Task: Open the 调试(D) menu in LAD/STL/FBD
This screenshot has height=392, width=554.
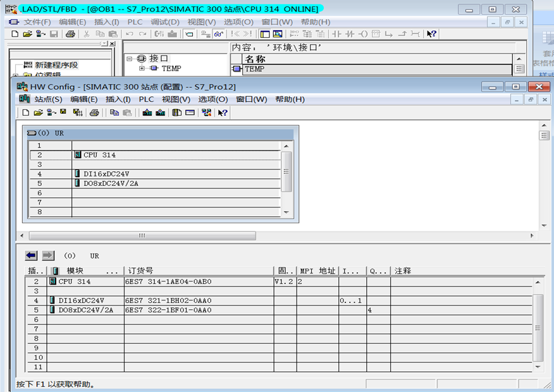Action: (164, 22)
